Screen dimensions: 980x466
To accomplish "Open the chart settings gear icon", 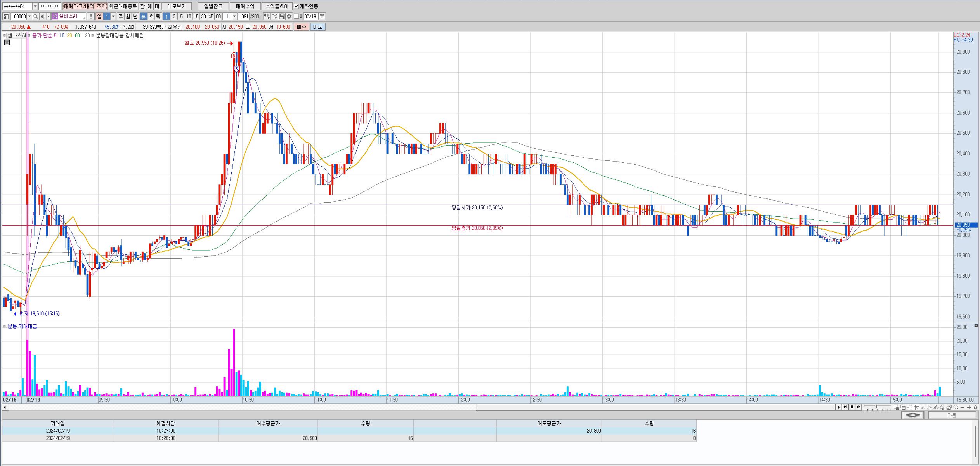I will 289,16.
